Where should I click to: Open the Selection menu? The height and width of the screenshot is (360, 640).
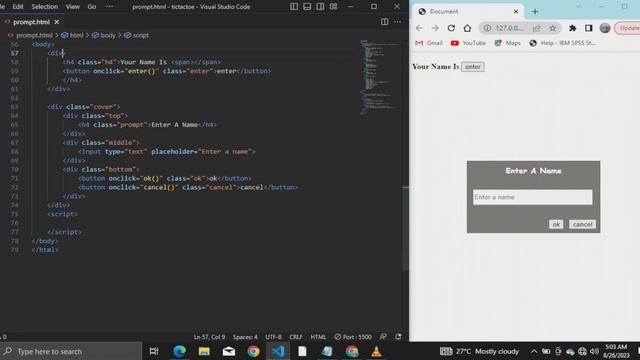[x=44, y=7]
